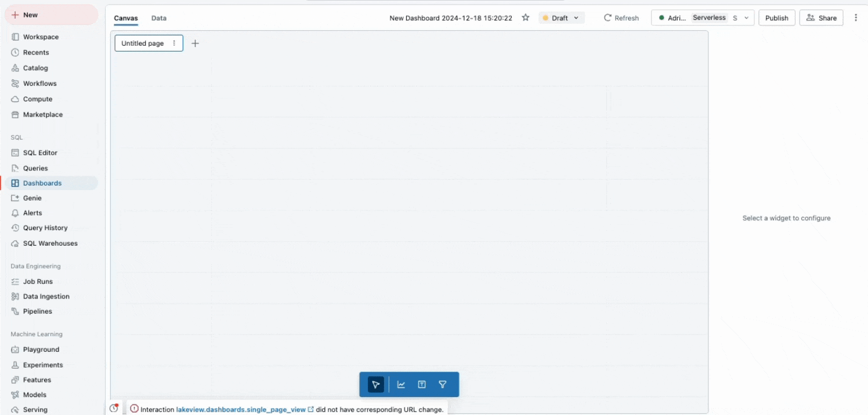868x415 pixels.
Task: Star this dashboard as favorite
Action: [x=526, y=18]
